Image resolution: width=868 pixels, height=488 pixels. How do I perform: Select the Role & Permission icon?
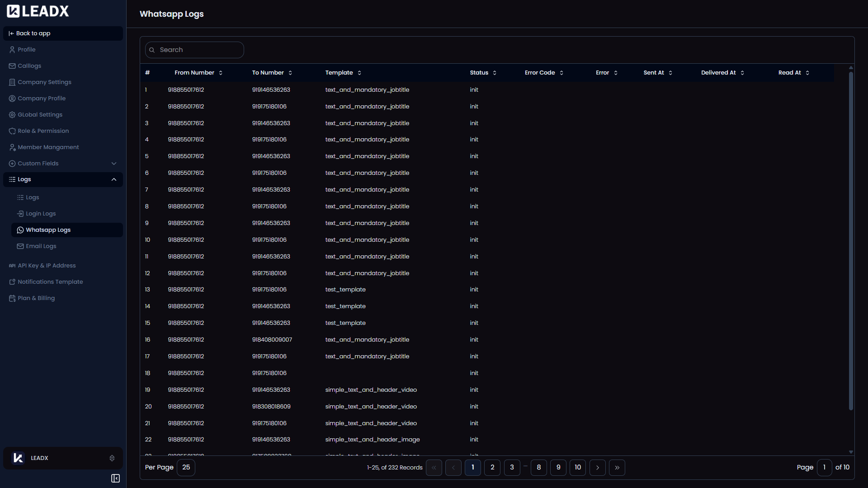[x=12, y=131]
